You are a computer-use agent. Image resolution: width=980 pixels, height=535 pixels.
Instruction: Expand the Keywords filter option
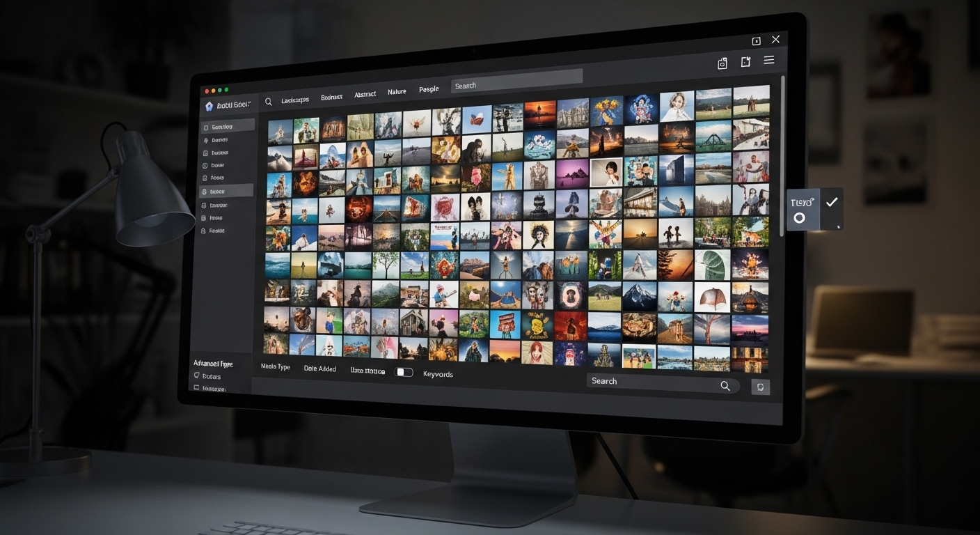click(x=438, y=374)
